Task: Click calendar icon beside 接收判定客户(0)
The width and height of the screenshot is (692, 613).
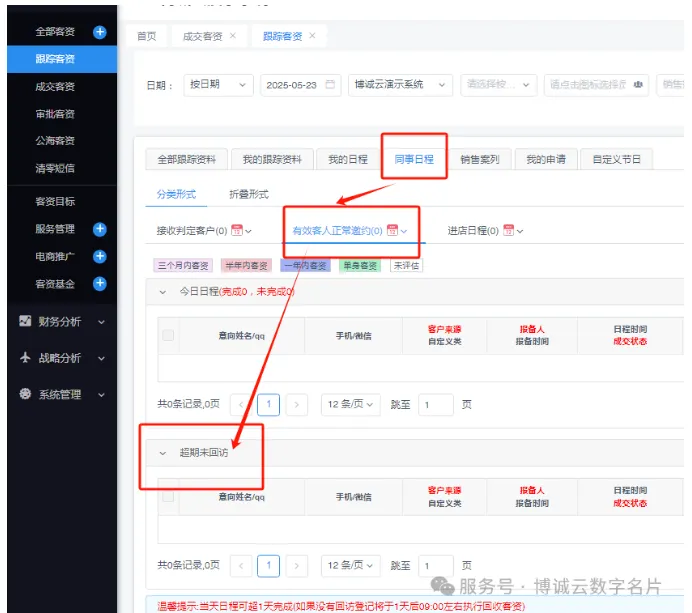Action: 237,231
